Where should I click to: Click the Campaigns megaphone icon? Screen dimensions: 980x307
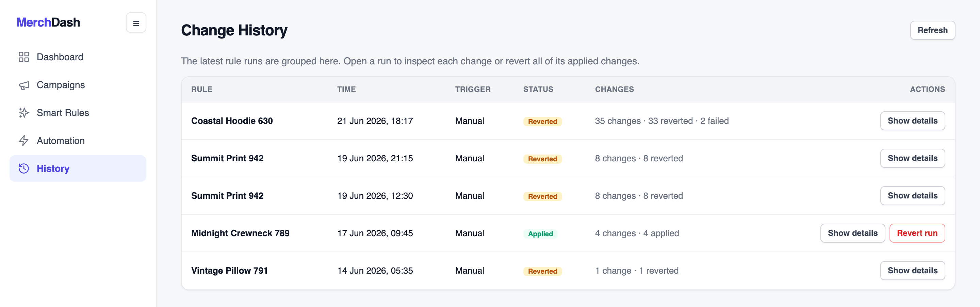pos(23,85)
